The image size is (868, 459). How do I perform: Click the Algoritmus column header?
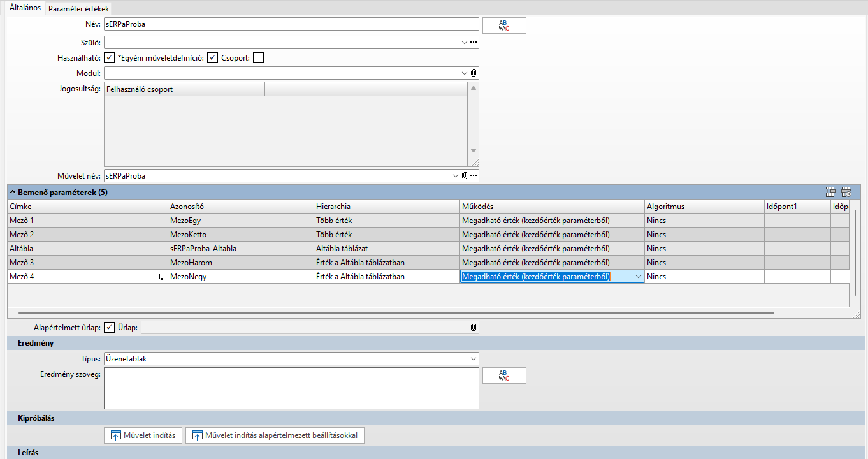(704, 207)
